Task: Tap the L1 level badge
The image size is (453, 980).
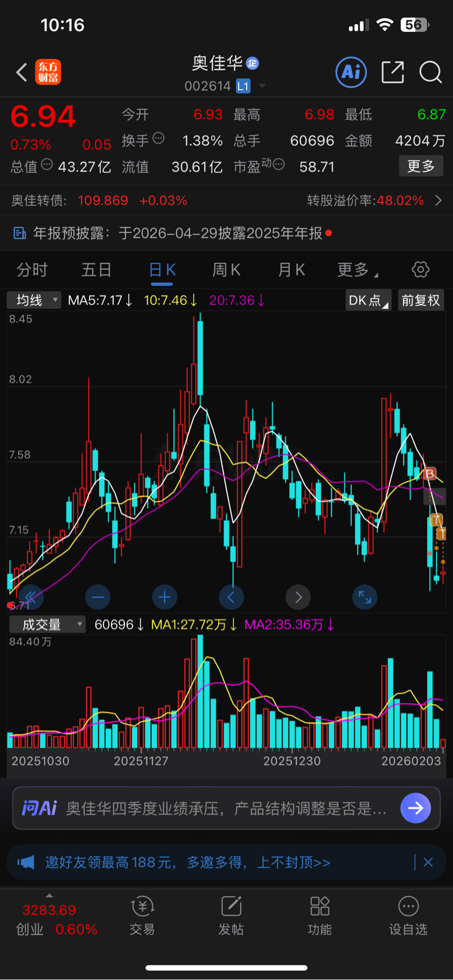Action: coord(243,86)
